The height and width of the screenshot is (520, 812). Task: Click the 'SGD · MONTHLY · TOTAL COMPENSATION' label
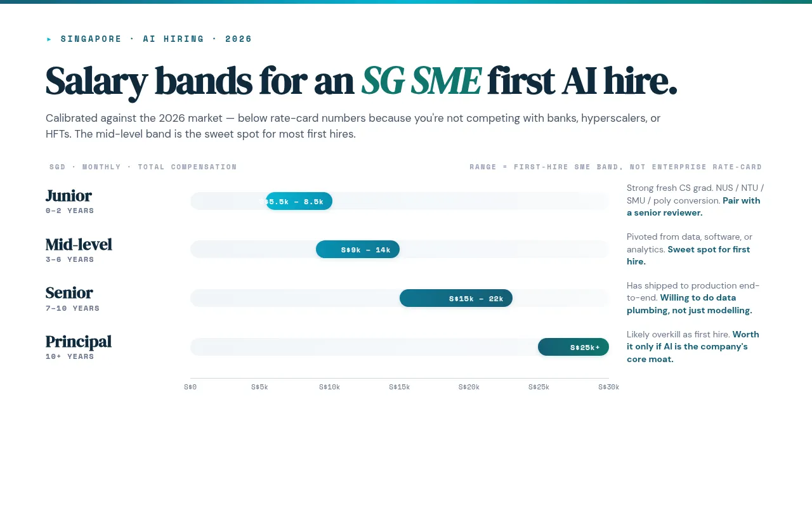coord(143,167)
